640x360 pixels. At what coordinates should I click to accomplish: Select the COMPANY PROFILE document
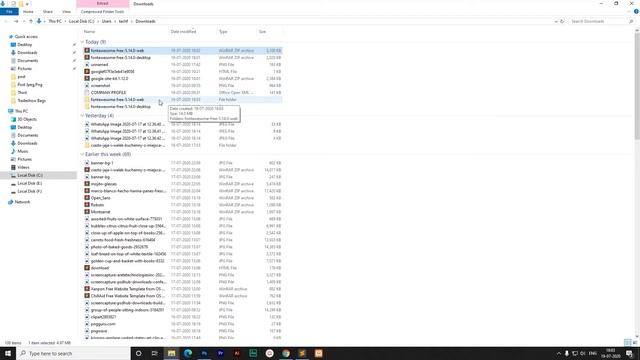[x=108, y=93]
